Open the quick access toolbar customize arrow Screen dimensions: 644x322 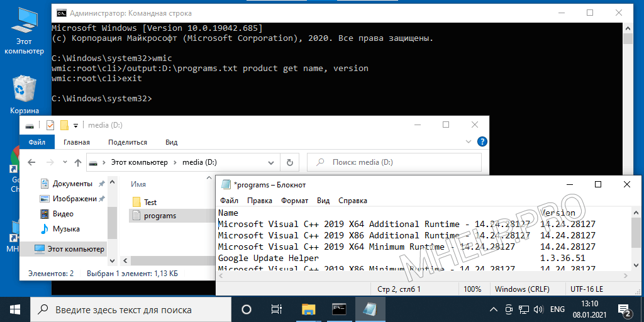tap(75, 125)
